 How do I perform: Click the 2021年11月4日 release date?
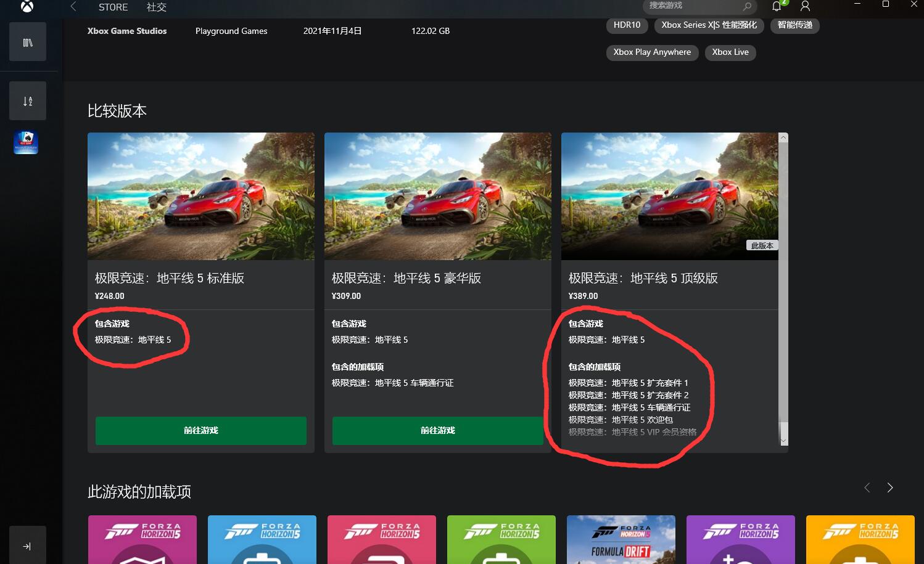332,31
